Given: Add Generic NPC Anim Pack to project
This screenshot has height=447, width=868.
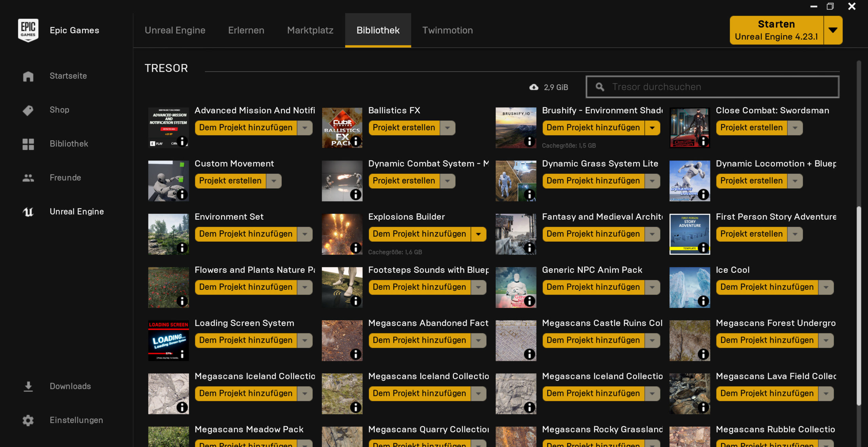Looking at the screenshot, I should [593, 287].
